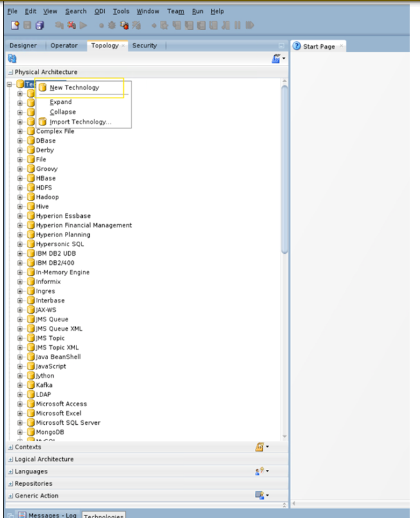
Task: Open the Messages - Log bottom tab
Action: [x=48, y=515]
